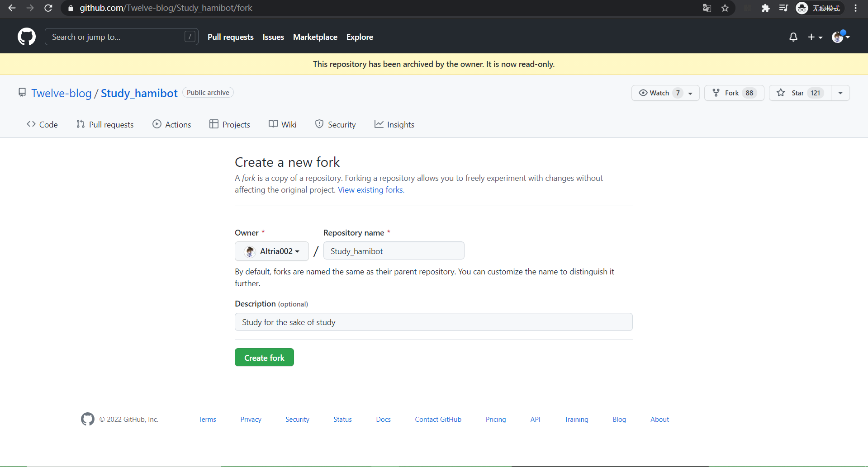Switch to the repository Pull requests tab
Image resolution: width=868 pixels, height=467 pixels.
(x=105, y=124)
